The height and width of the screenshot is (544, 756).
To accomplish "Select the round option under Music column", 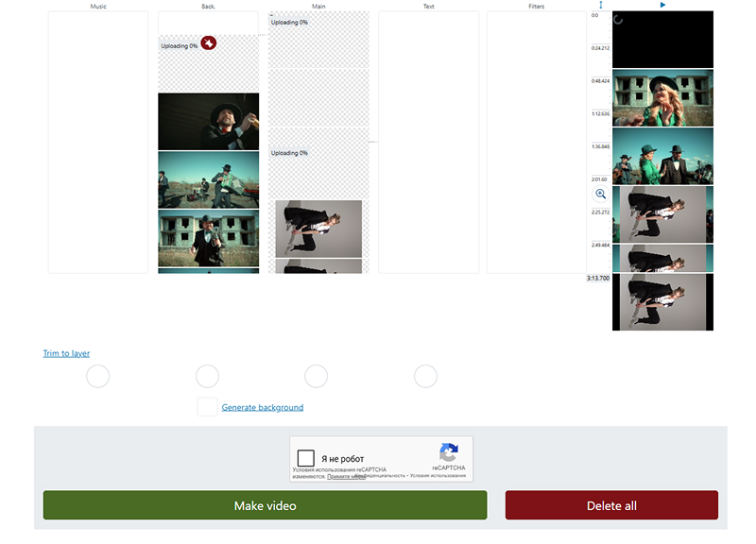I will coord(97,377).
